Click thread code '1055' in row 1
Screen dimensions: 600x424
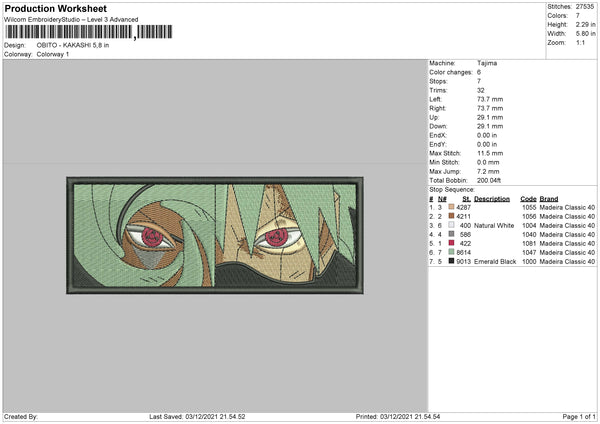[x=529, y=207]
